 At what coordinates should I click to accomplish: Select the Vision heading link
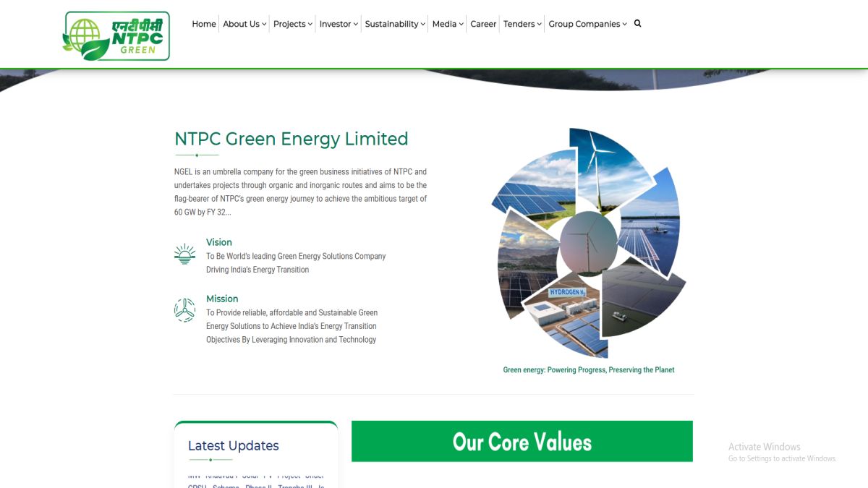click(x=219, y=242)
